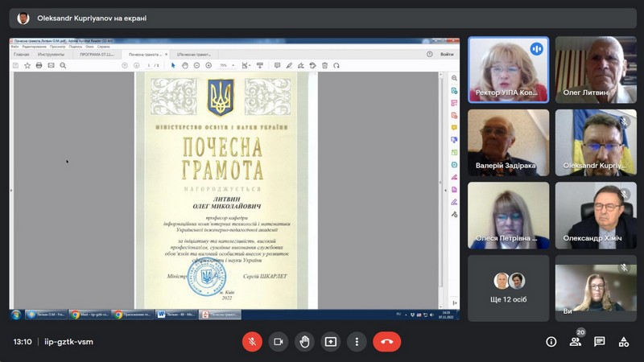Select the Олег Литвин video tile

pyautogui.click(x=596, y=69)
